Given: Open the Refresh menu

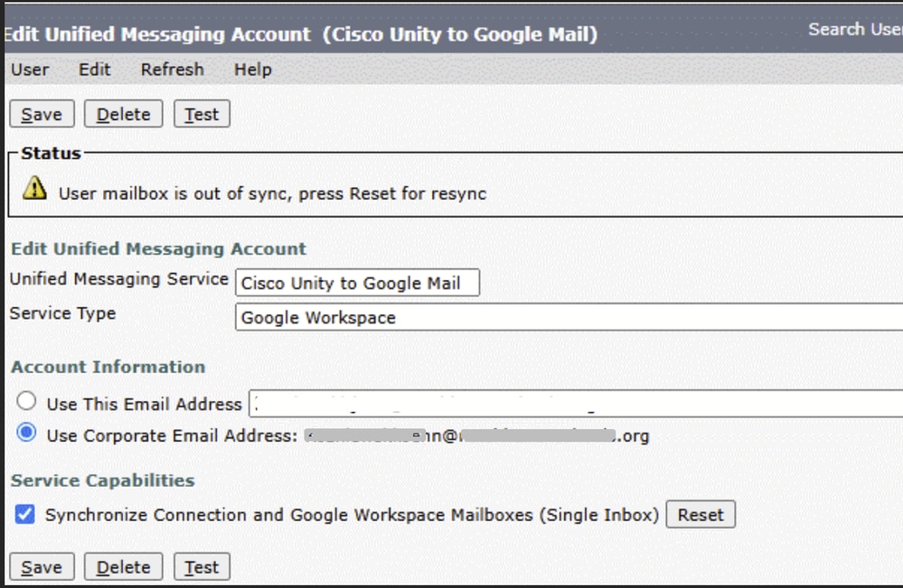Looking at the screenshot, I should tap(172, 70).
